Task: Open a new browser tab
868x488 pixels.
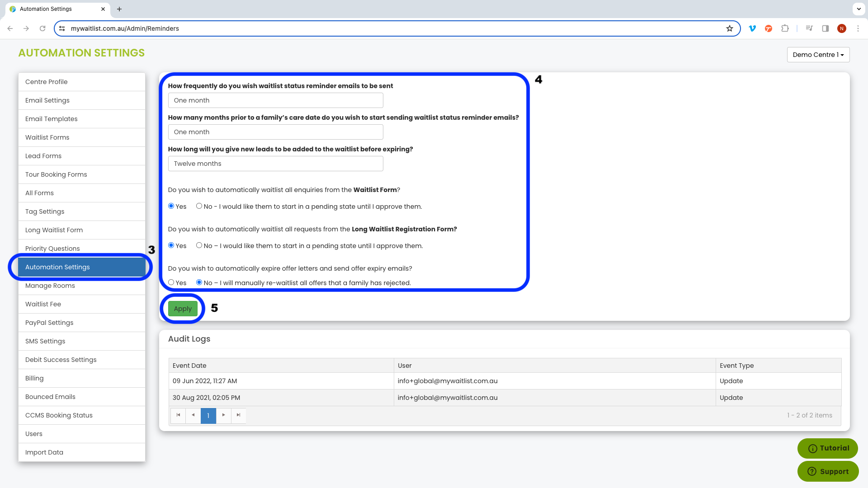Action: click(x=119, y=9)
